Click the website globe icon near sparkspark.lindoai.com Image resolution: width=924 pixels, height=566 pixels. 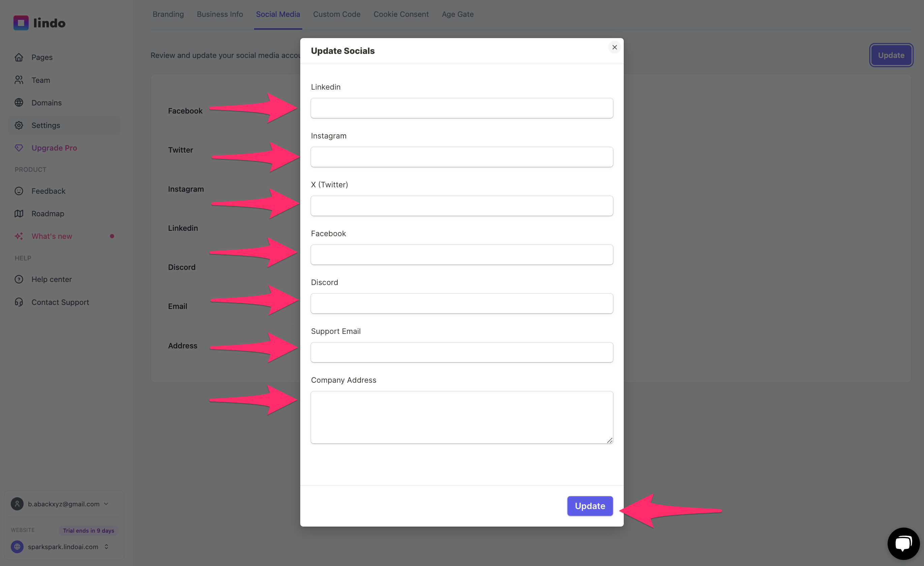pyautogui.click(x=17, y=546)
